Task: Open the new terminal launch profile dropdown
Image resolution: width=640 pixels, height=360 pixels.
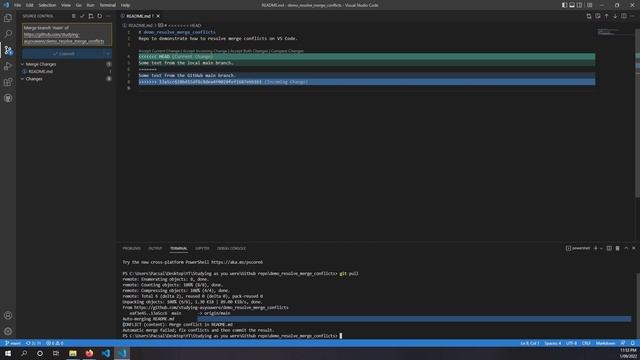Action: 602,248
